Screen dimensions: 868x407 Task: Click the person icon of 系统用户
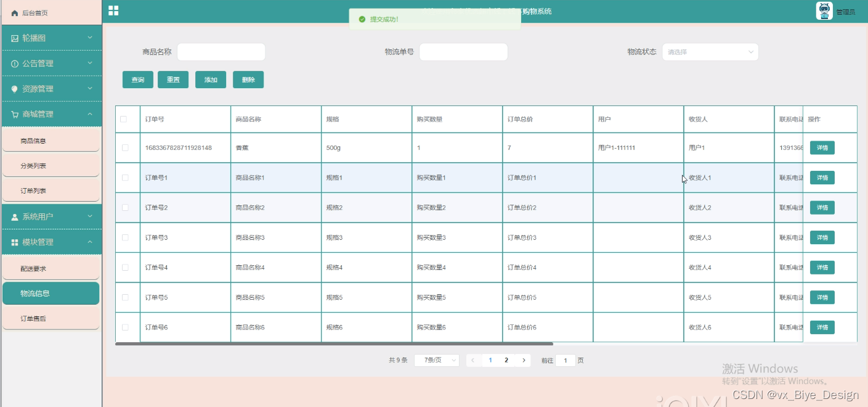(x=15, y=217)
